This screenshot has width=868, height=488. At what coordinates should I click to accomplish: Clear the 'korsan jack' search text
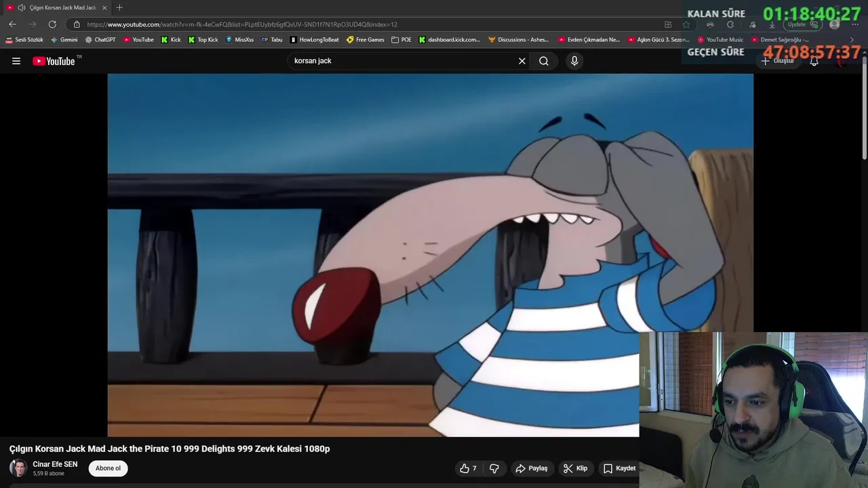coord(522,61)
